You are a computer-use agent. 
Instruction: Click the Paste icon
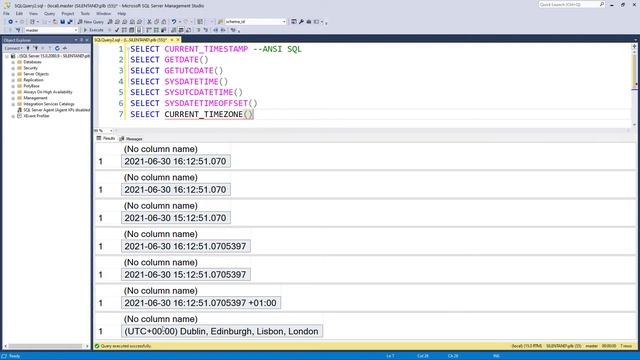pyautogui.click(x=164, y=22)
